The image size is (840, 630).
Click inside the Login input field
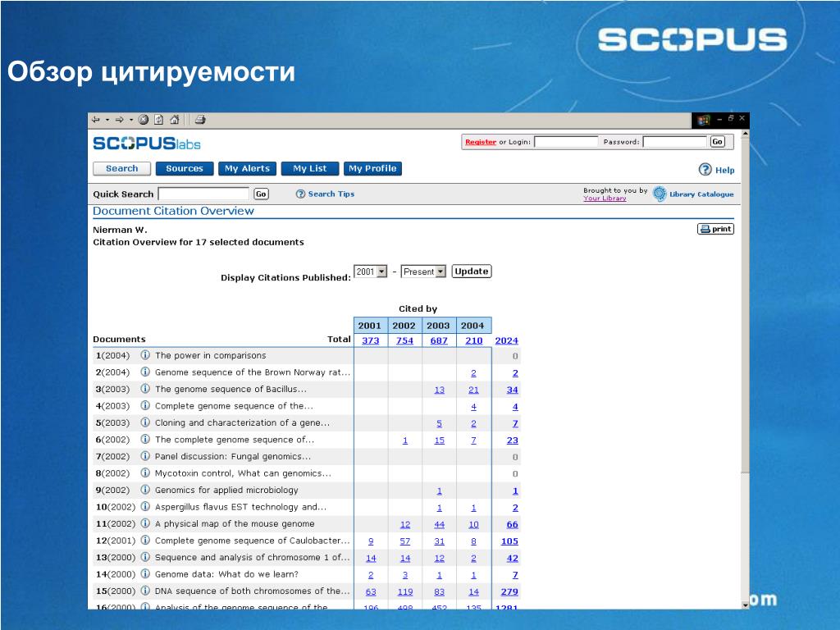[566, 141]
